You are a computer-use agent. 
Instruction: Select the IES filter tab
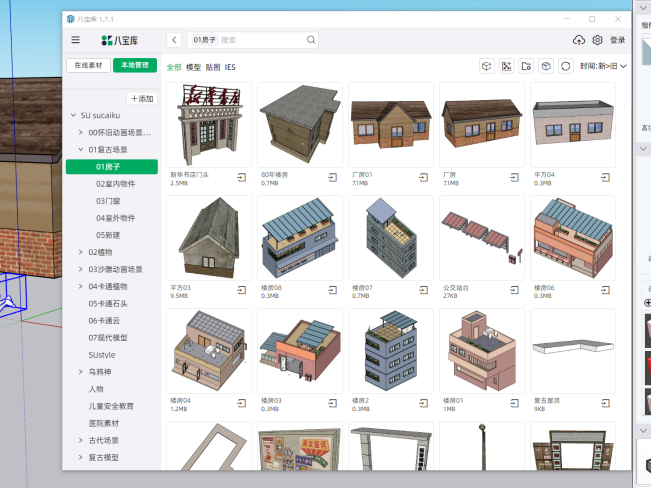coord(230,67)
